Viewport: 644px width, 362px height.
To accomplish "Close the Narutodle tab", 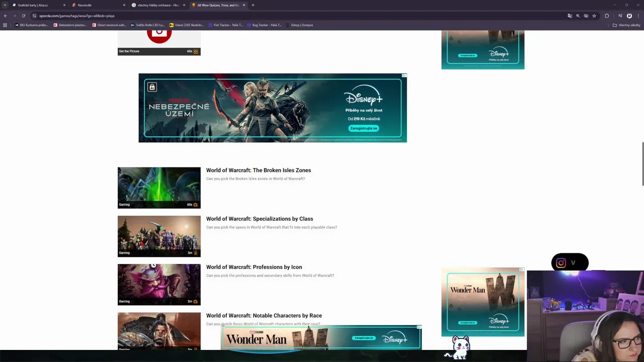I will (124, 5).
